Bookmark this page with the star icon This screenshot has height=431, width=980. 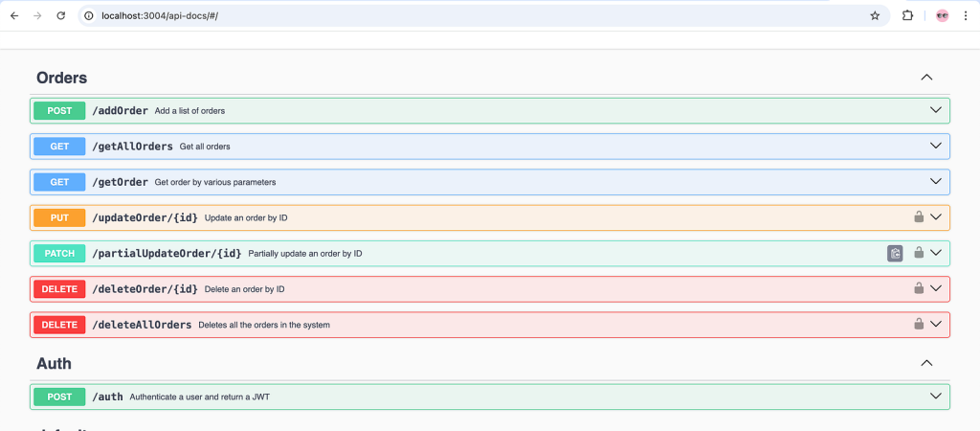coord(874,15)
